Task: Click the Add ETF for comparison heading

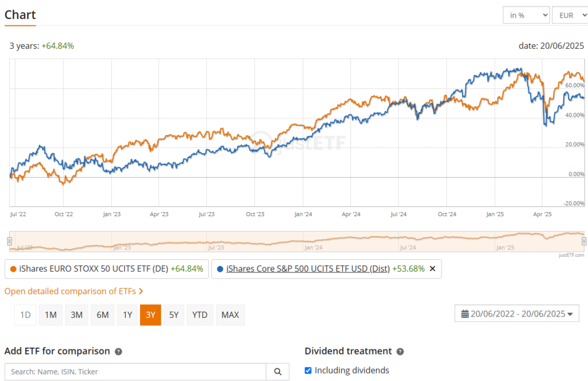Action: [57, 351]
